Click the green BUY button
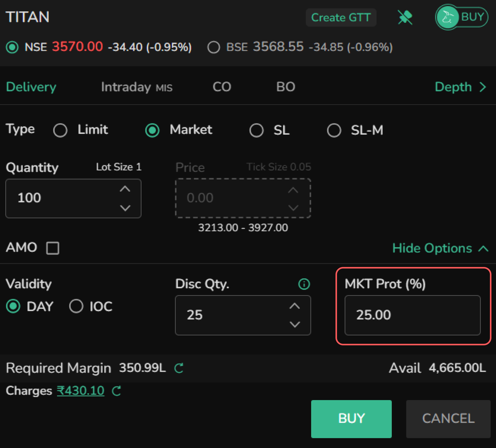This screenshot has height=448, width=496. pyautogui.click(x=351, y=419)
